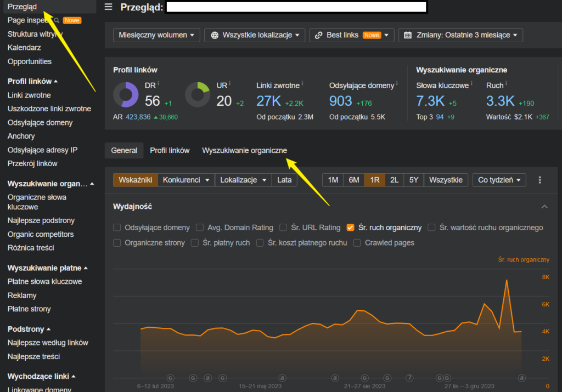Open the three-dot chart options menu

coord(540,180)
